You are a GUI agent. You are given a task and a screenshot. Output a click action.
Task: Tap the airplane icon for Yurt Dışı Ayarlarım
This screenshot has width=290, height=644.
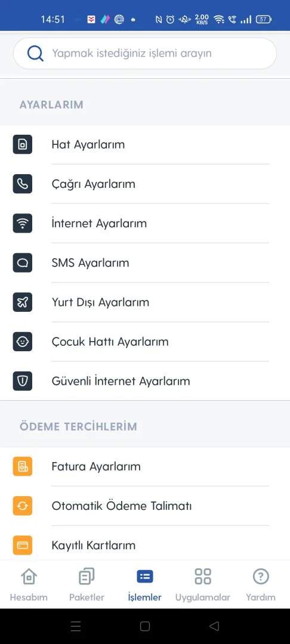[23, 302]
